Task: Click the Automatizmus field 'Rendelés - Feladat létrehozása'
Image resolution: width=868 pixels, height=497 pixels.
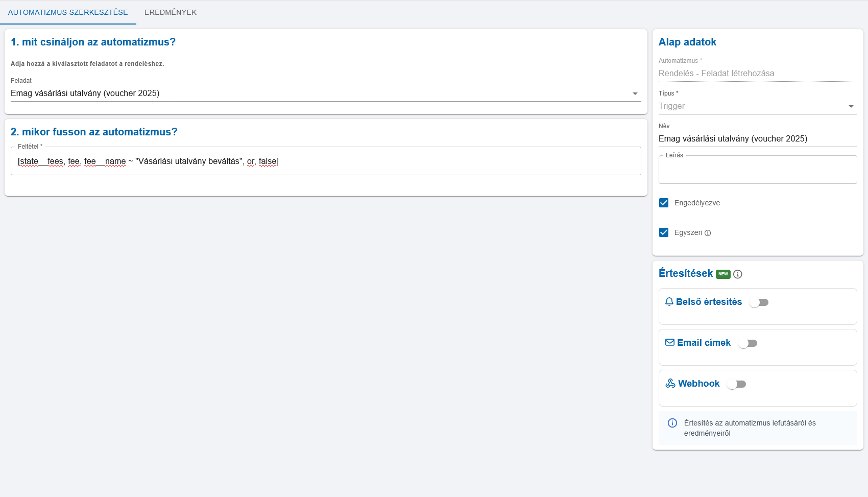Action: [x=758, y=74]
